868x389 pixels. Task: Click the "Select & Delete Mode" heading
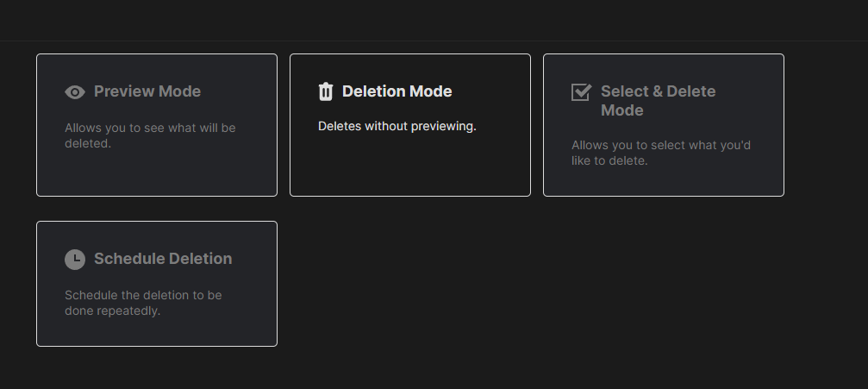[659, 100]
